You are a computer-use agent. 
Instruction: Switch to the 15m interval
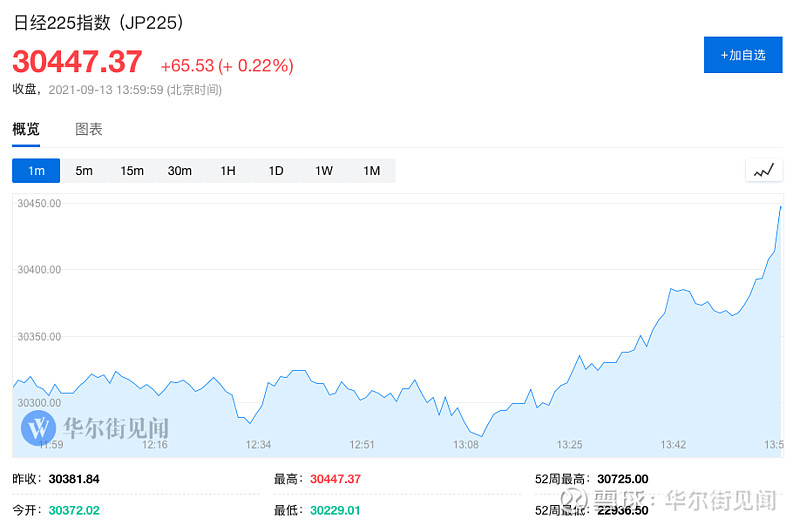tap(132, 171)
